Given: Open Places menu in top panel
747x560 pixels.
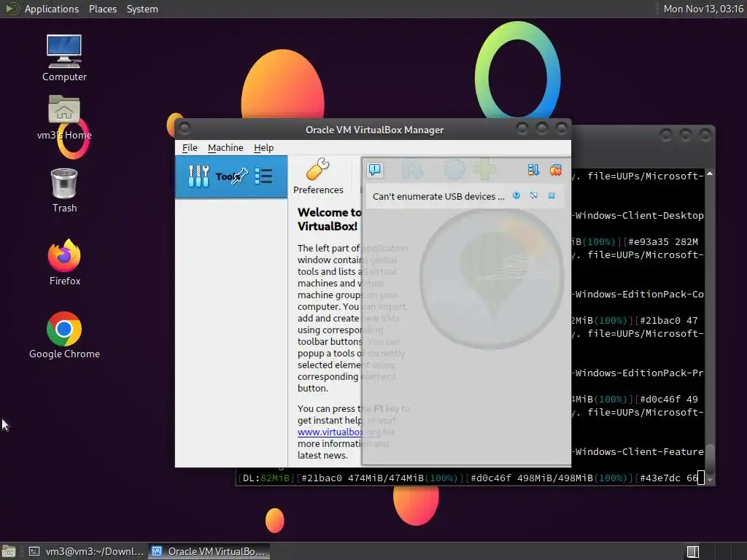Looking at the screenshot, I should tap(102, 9).
